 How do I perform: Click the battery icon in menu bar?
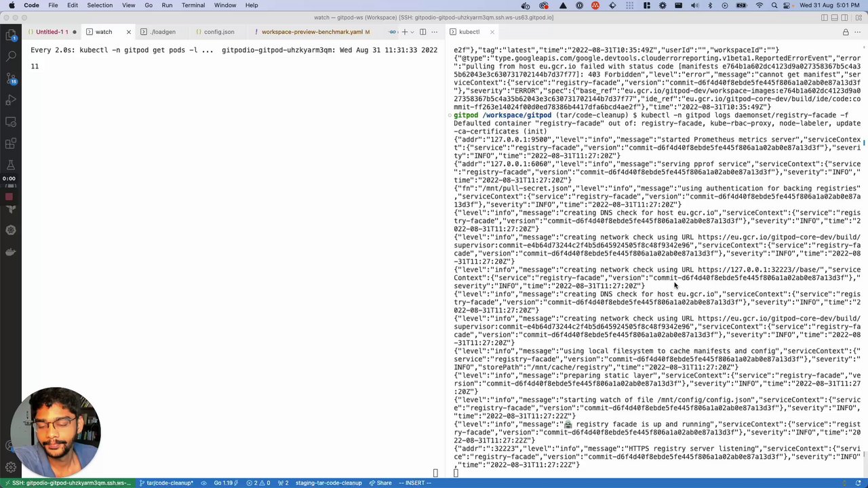click(742, 5)
